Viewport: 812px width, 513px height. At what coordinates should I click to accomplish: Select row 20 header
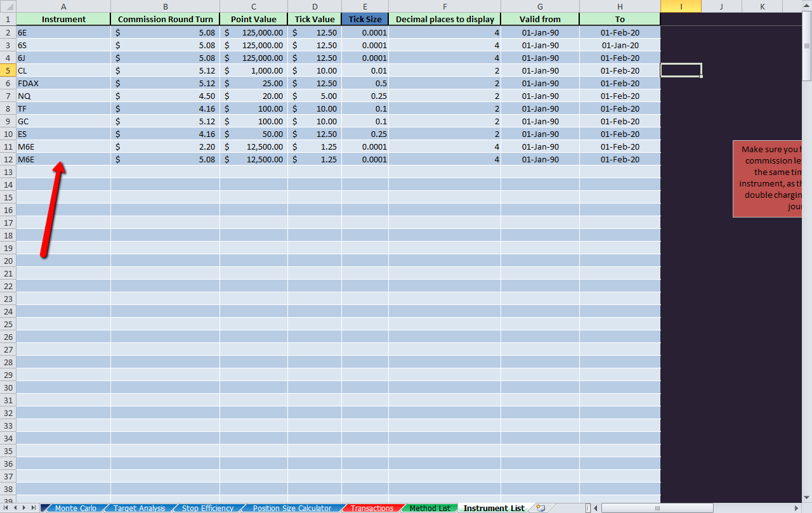point(8,261)
